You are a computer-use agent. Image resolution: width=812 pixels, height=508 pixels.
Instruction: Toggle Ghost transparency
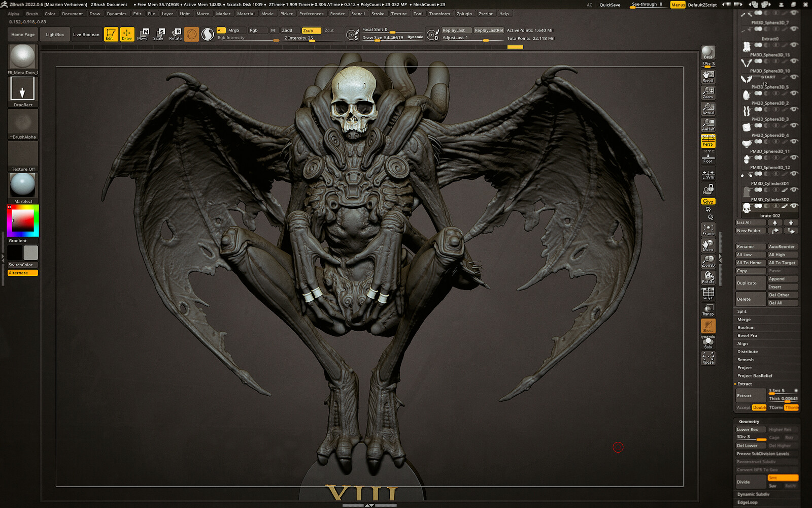708,326
